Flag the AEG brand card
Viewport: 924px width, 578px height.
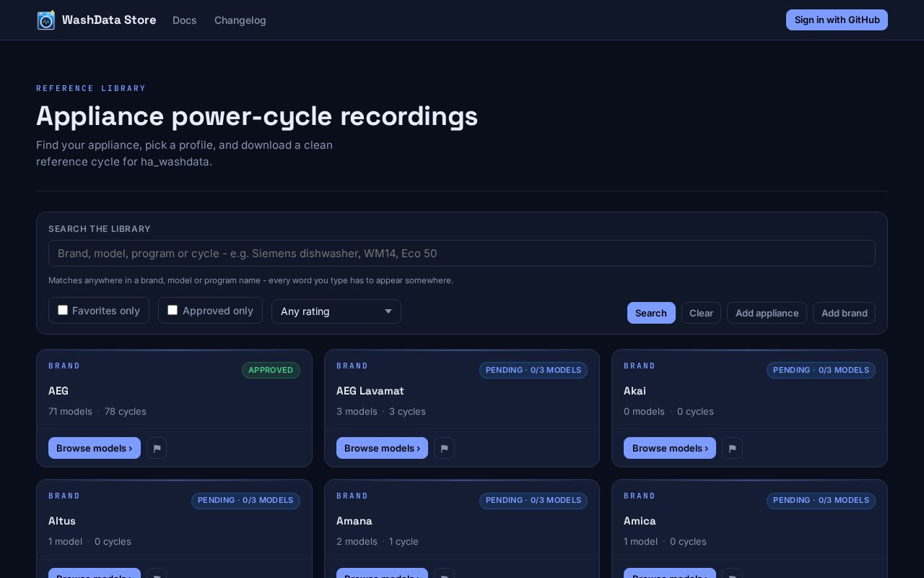coord(157,448)
